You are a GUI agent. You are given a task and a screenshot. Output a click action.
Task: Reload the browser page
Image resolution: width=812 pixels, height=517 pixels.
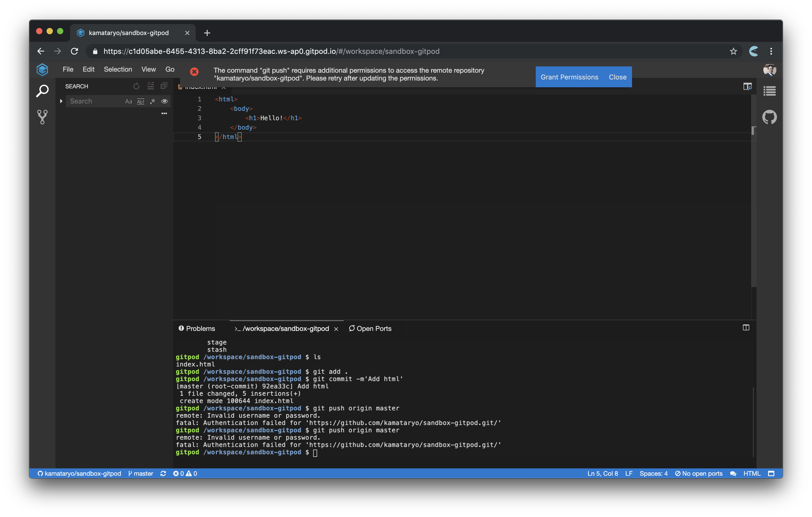[x=75, y=51]
